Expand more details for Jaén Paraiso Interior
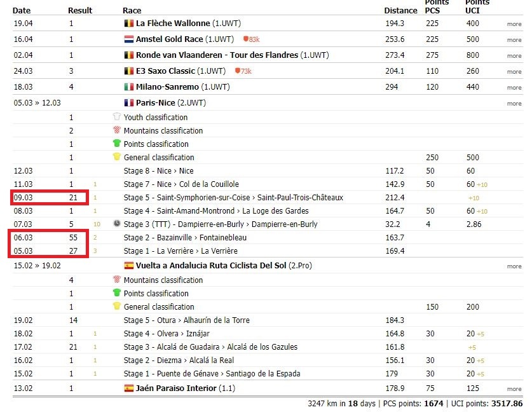The width and height of the screenshot is (532, 412). [514, 389]
